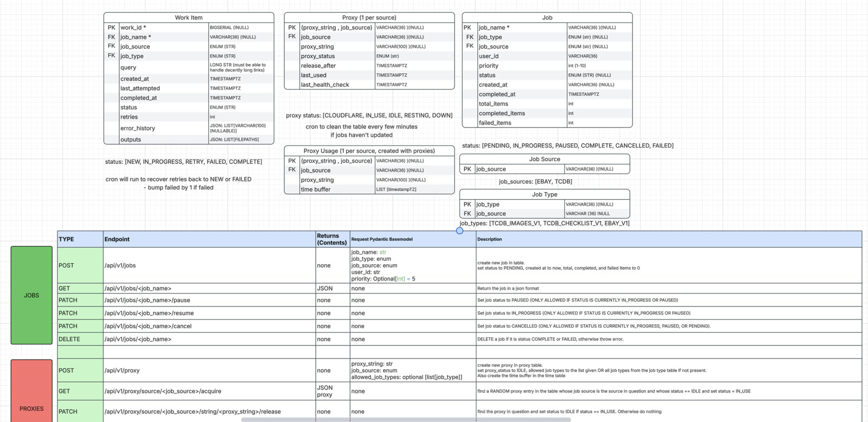Select total_items in the Job table
Screen dimensions: 868x422
coord(522,104)
